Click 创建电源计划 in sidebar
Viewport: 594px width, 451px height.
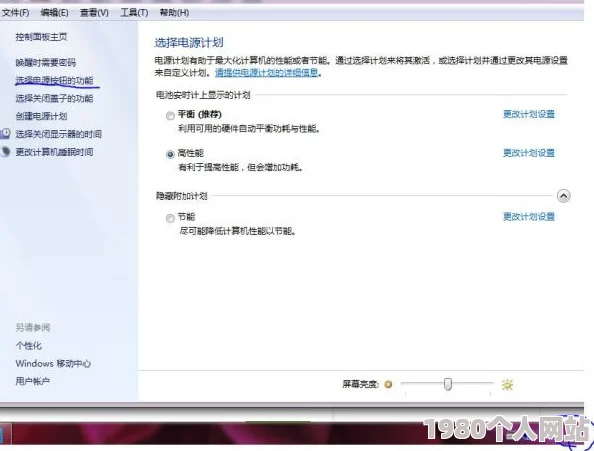41,116
